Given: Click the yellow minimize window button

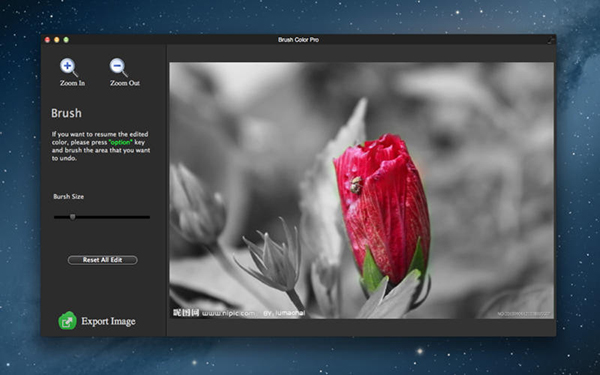Looking at the screenshot, I should pyautogui.click(x=57, y=40).
